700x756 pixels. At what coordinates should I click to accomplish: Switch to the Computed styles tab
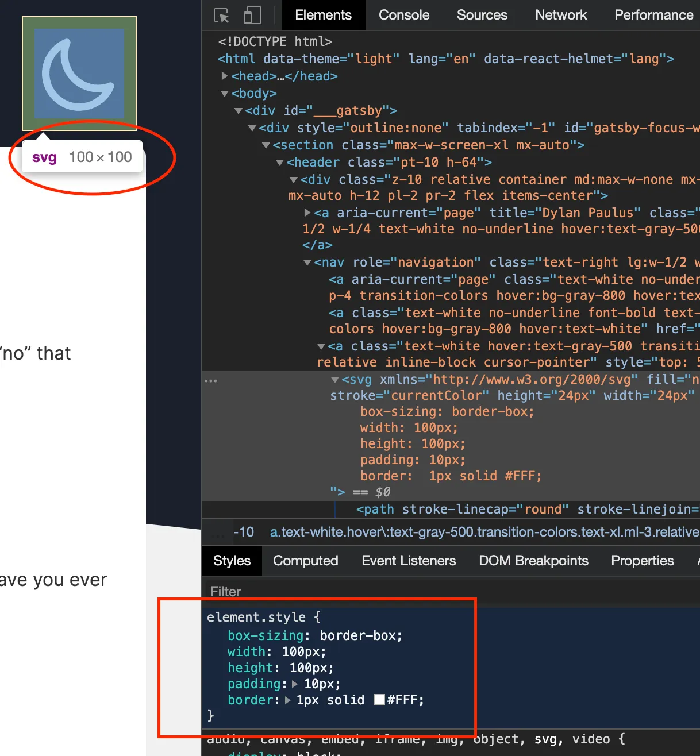305,561
